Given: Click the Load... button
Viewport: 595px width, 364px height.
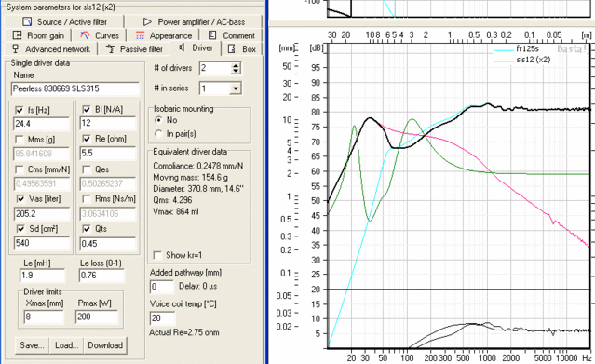Looking at the screenshot, I should [66, 345].
